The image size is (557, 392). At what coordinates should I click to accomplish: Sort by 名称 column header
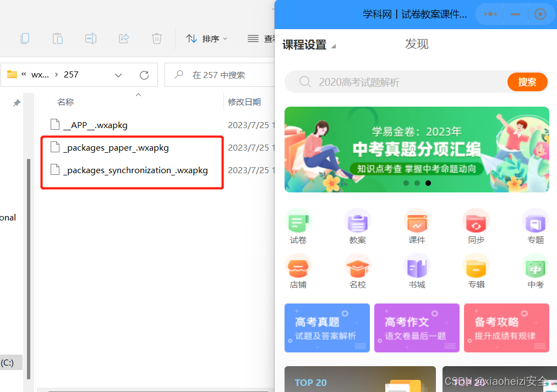[x=65, y=102]
